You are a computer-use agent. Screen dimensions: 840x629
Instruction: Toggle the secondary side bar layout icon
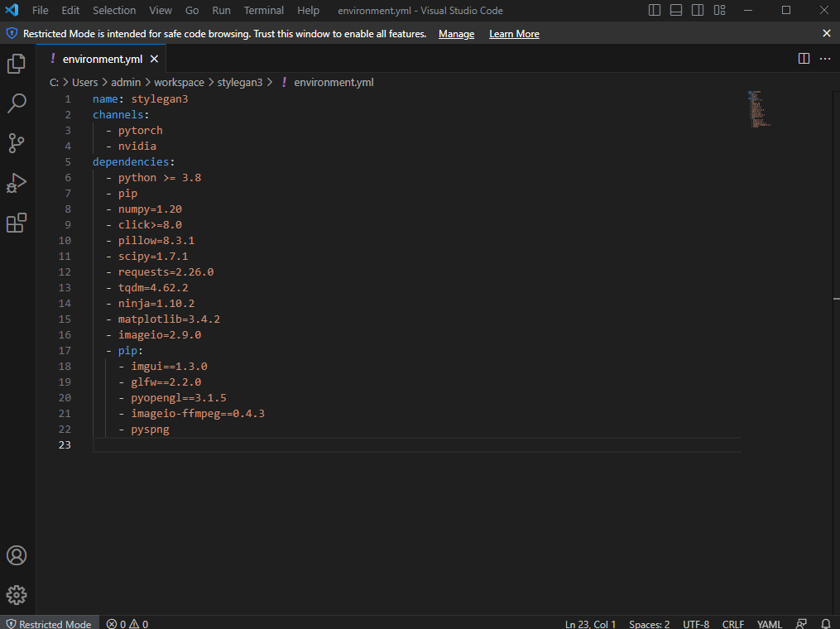698,10
